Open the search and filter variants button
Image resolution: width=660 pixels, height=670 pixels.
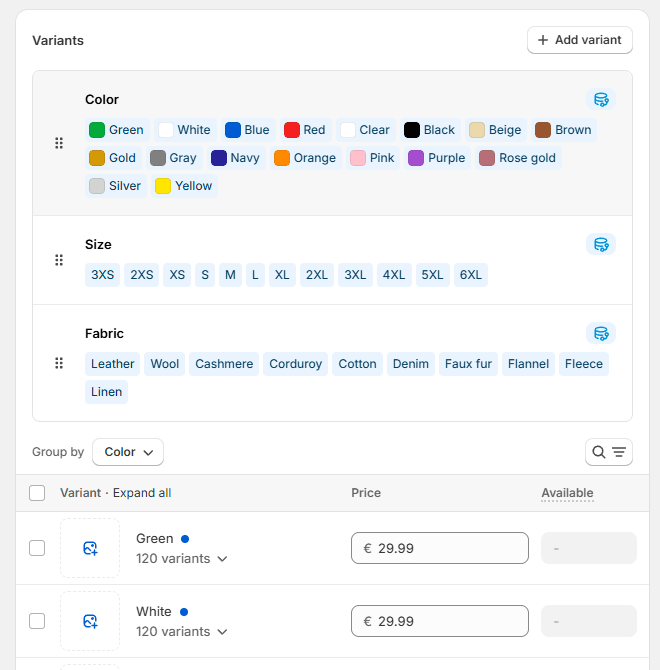coord(608,452)
